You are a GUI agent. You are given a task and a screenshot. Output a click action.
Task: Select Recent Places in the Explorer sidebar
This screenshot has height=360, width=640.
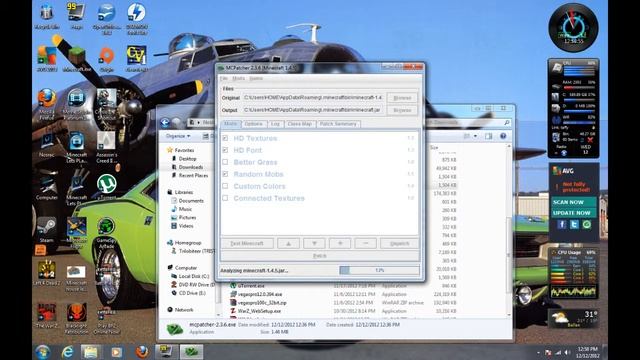tap(193, 176)
